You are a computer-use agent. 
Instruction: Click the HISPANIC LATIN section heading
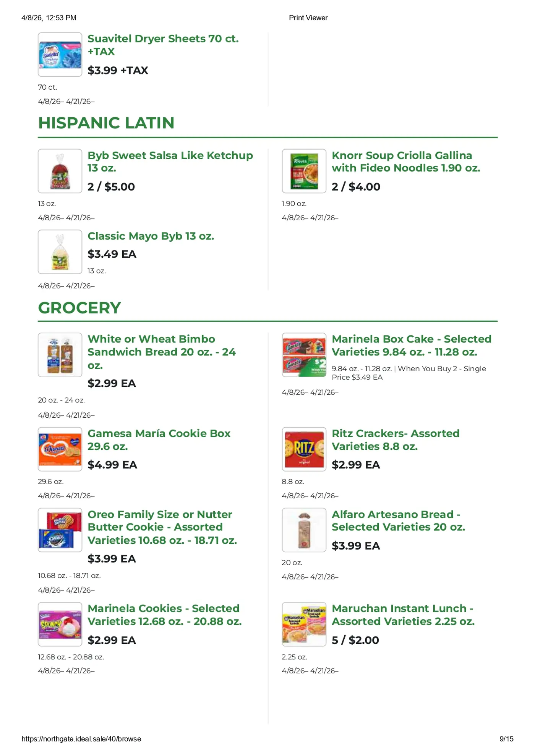(x=106, y=123)
